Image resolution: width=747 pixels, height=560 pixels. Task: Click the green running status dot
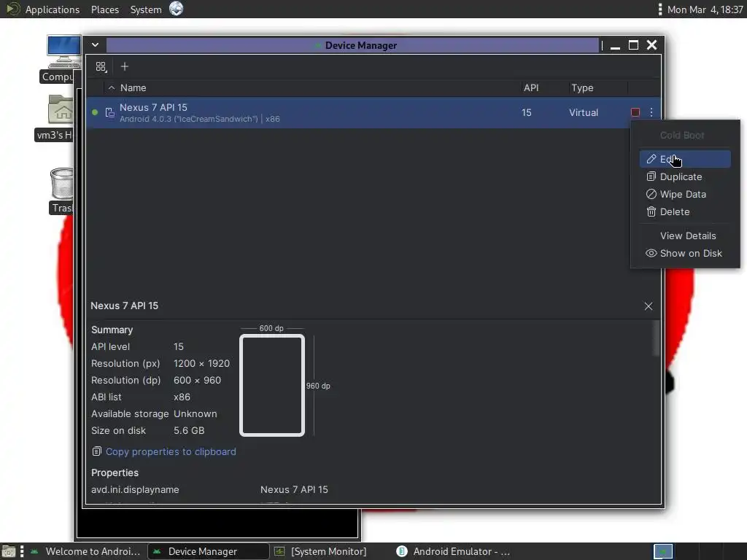click(x=95, y=112)
